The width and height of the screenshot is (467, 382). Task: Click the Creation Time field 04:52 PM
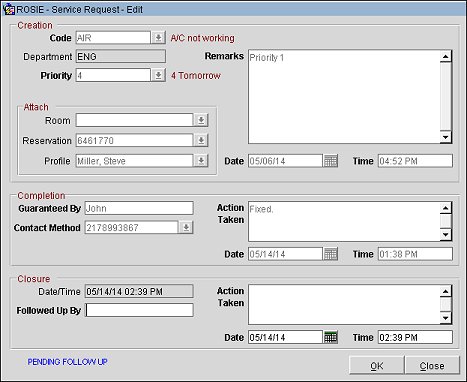click(415, 161)
